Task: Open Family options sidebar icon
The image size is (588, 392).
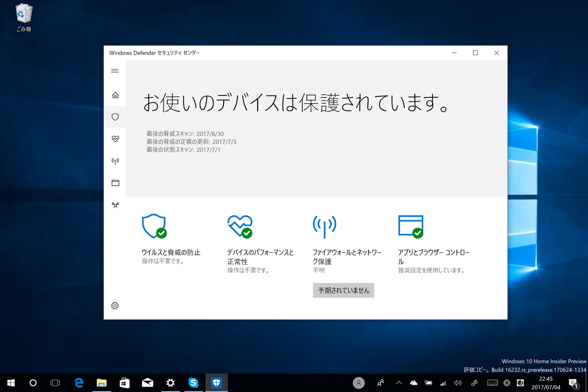Action: coord(115,205)
